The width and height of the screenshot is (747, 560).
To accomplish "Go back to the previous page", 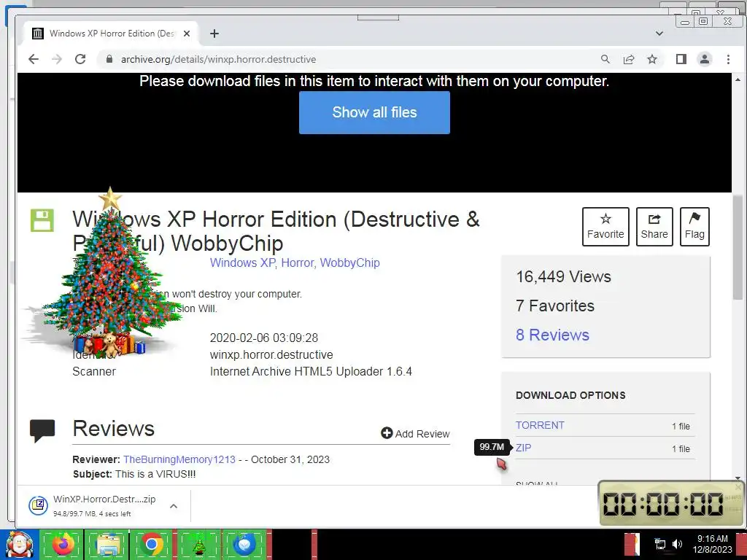I will point(33,59).
